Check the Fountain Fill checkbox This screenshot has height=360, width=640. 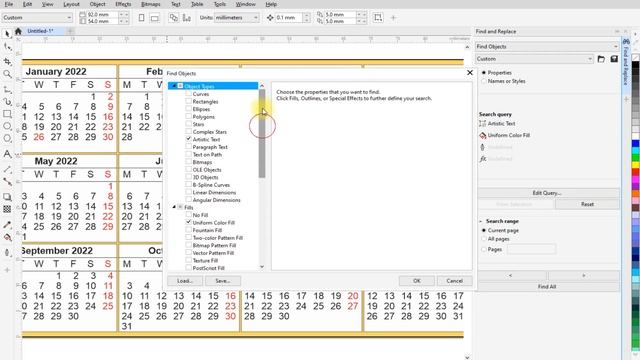pyautogui.click(x=189, y=230)
